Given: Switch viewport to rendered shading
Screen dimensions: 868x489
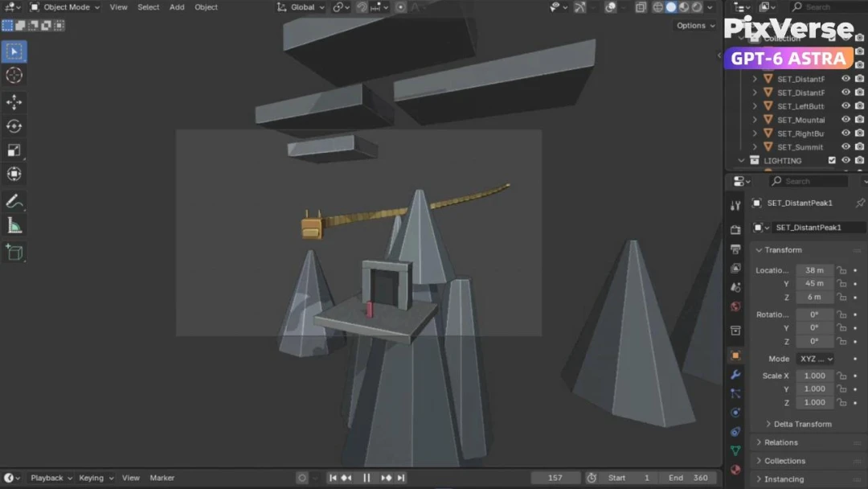Looking at the screenshot, I should [697, 7].
